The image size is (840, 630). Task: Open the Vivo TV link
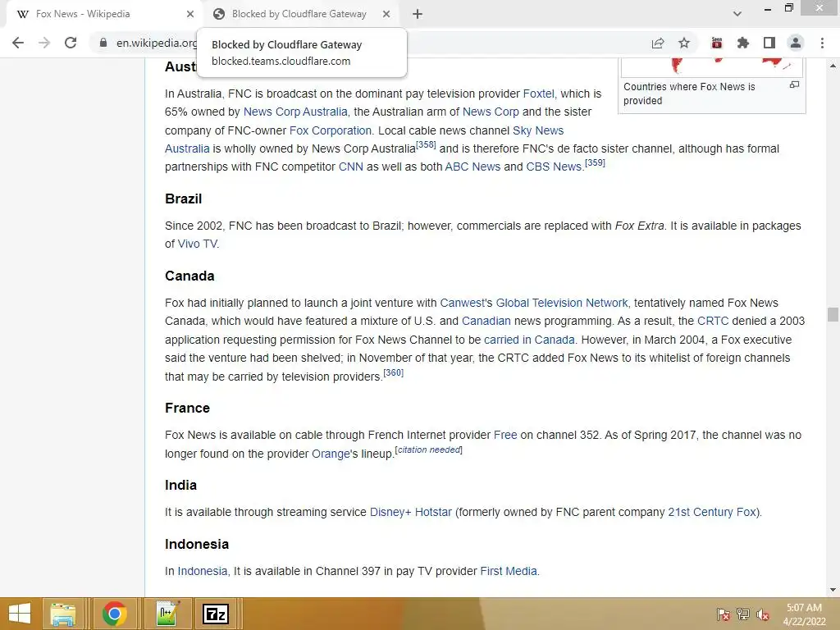(197, 244)
